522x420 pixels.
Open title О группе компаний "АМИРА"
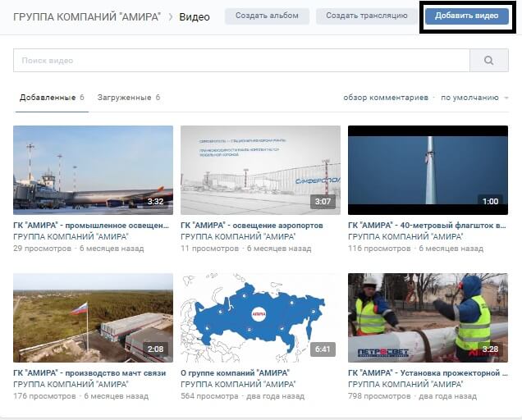click(235, 373)
